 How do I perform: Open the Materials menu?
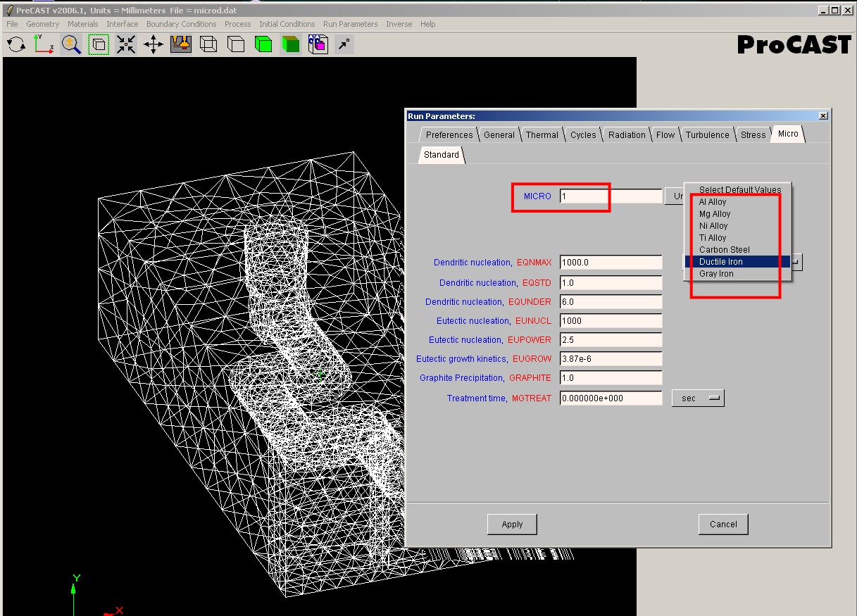coord(83,24)
